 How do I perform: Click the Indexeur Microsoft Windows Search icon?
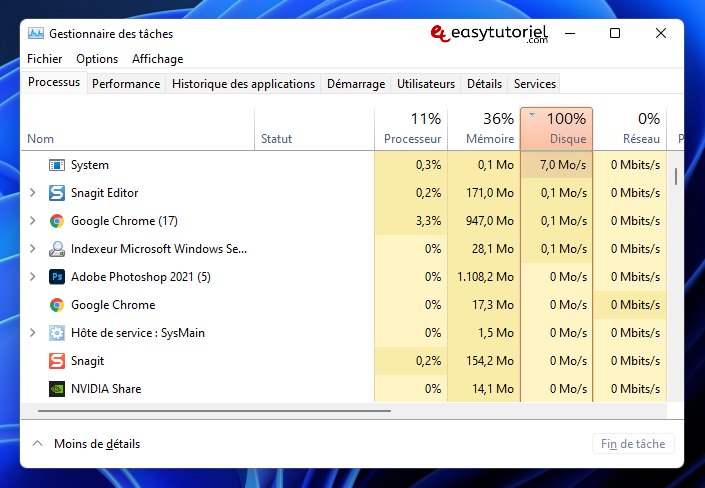point(57,249)
